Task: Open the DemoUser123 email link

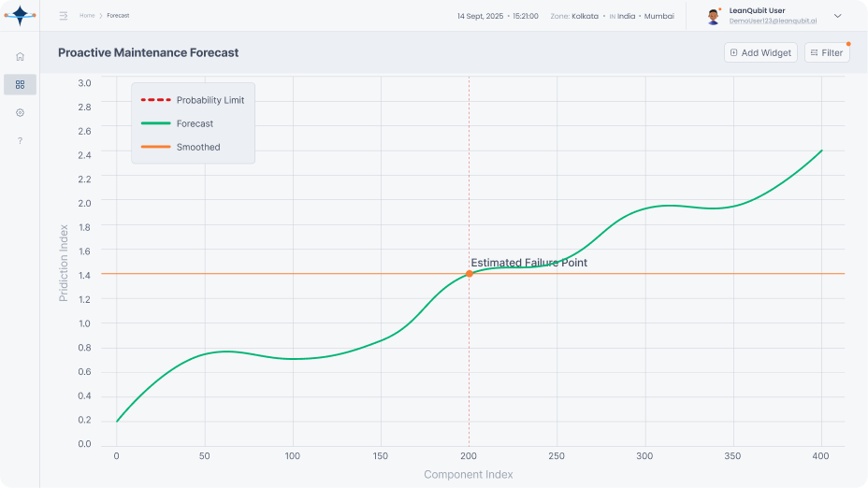Action: [x=773, y=21]
